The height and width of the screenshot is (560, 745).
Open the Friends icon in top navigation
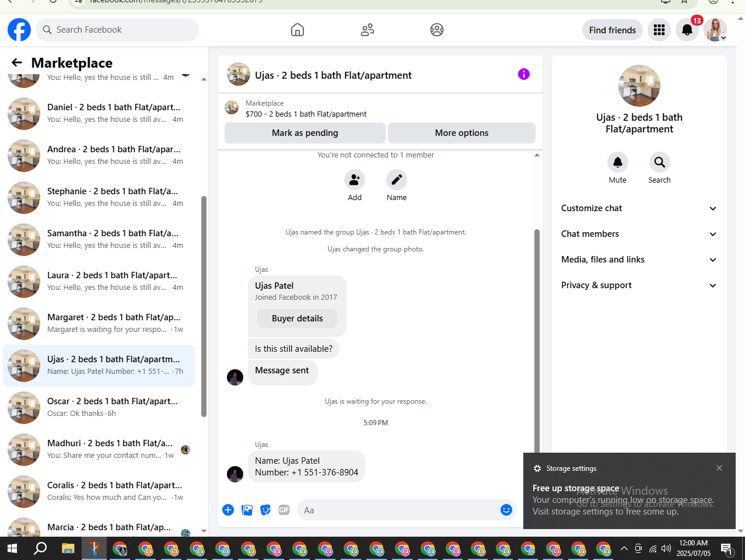tap(368, 30)
